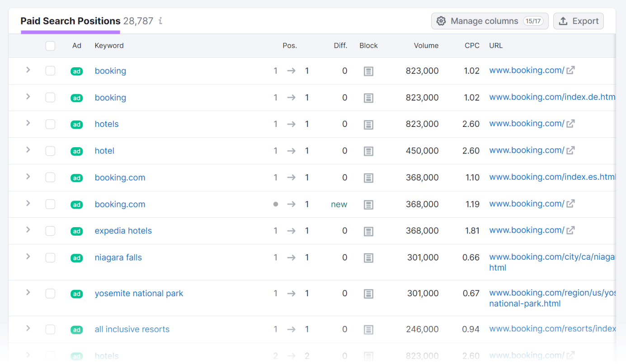Image resolution: width=626 pixels, height=364 pixels.
Task: Check the checkbox on the first booking row
Action: click(x=50, y=71)
